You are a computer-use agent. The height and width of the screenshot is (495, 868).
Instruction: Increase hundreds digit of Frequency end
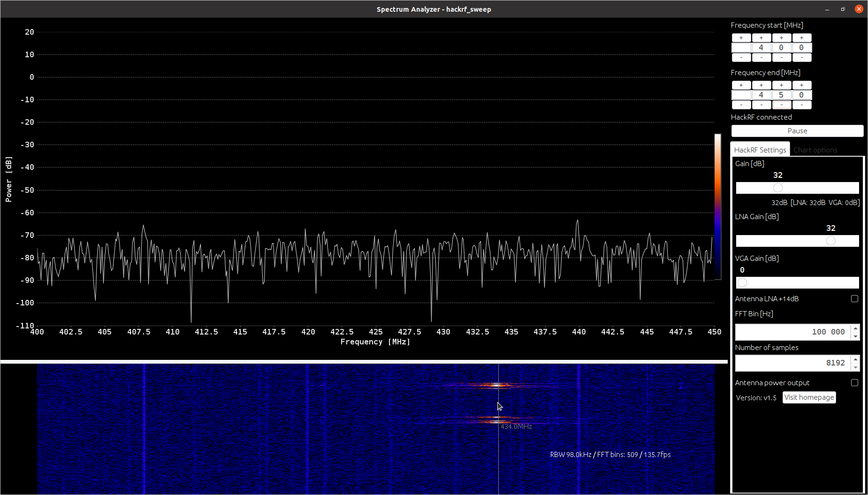coord(761,85)
